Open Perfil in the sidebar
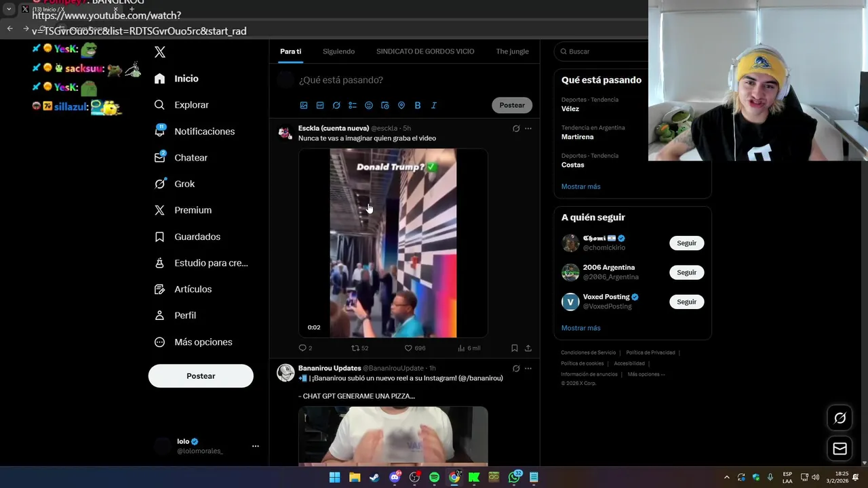The width and height of the screenshot is (868, 488). point(176,316)
